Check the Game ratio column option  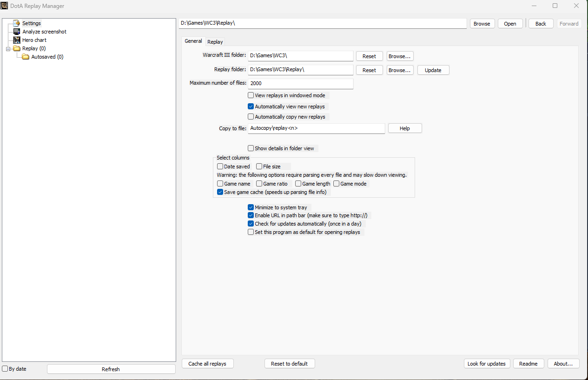[x=259, y=184]
